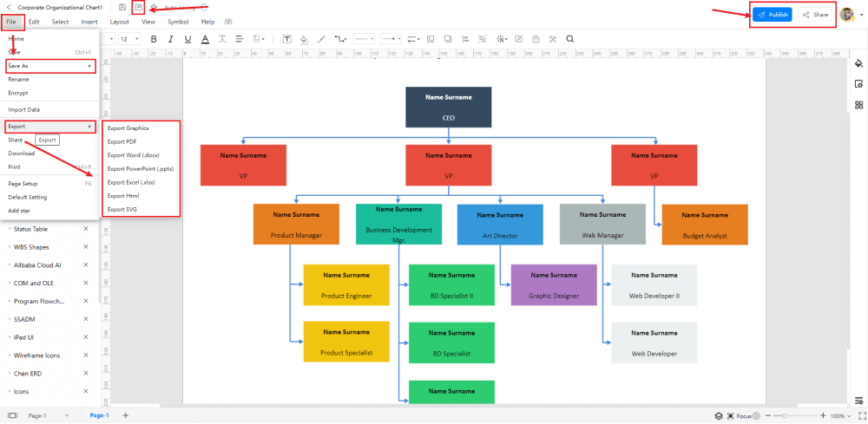Open the 100% zoom dropdown

coord(841,415)
